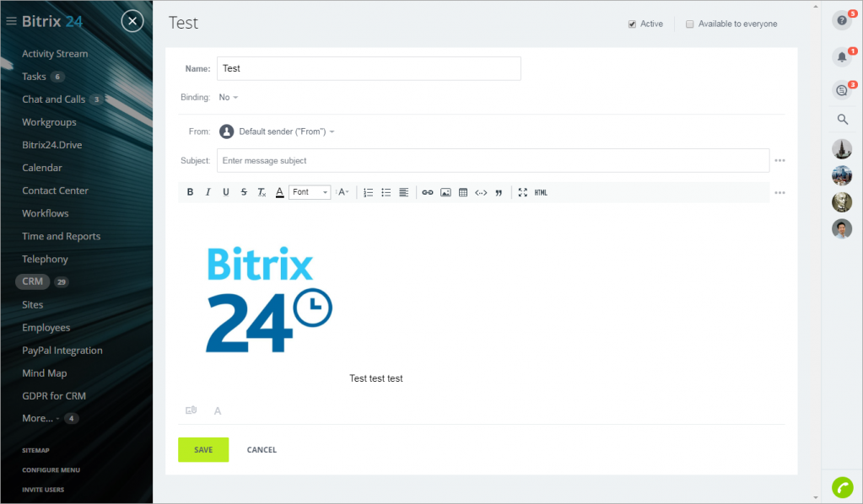Toggle the text formatting panel icon
The height and width of the screenshot is (504, 863).
coord(218,410)
